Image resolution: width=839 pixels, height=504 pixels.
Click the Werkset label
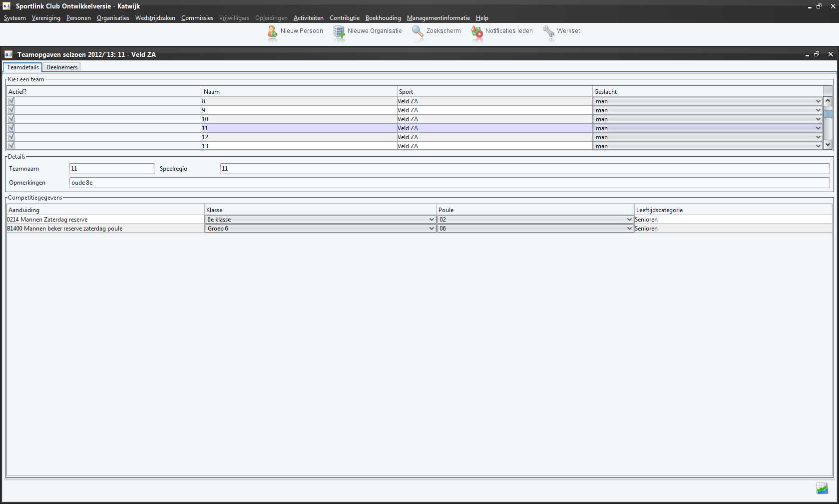pos(568,31)
